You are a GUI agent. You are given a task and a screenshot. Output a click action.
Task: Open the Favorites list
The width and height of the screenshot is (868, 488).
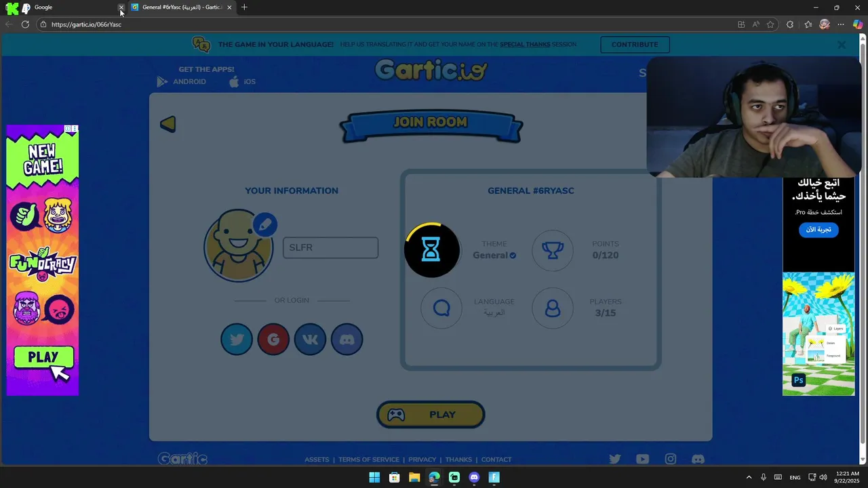(x=808, y=24)
